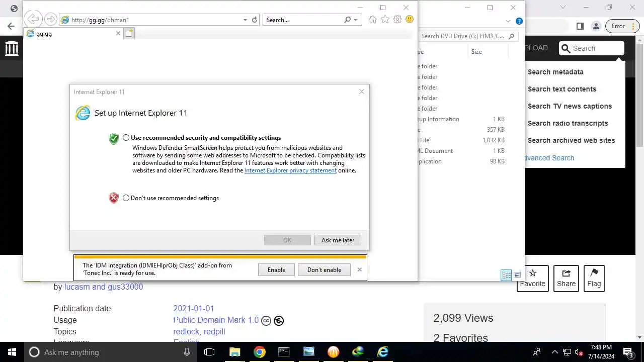Expand the IE address bar autocomplete dropdown
The height and width of the screenshot is (362, 644).
245,20
